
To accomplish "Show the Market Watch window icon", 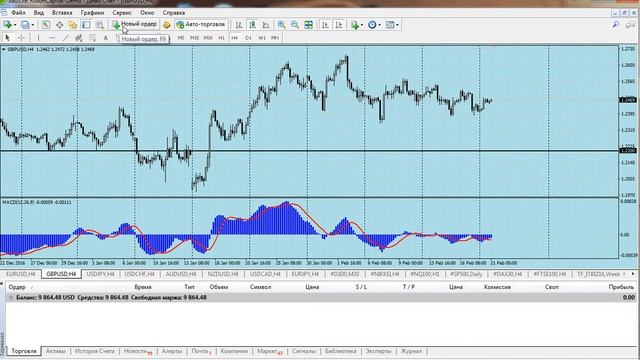I will (x=46, y=25).
